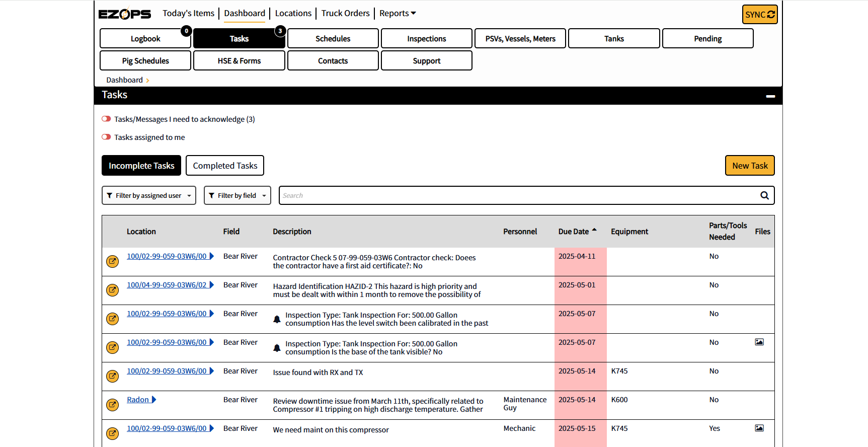
Task: Expand arrow beside location on level switch row
Action: (212, 314)
